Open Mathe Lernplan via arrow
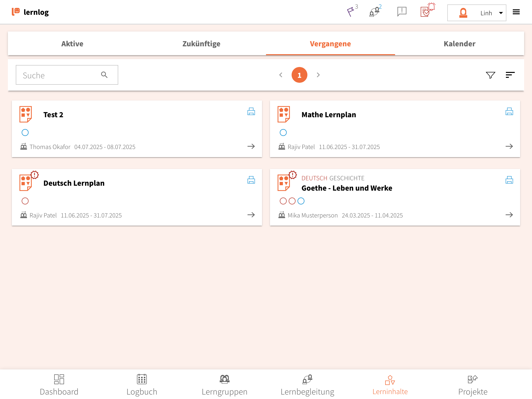The width and height of the screenshot is (532, 399). [509, 146]
